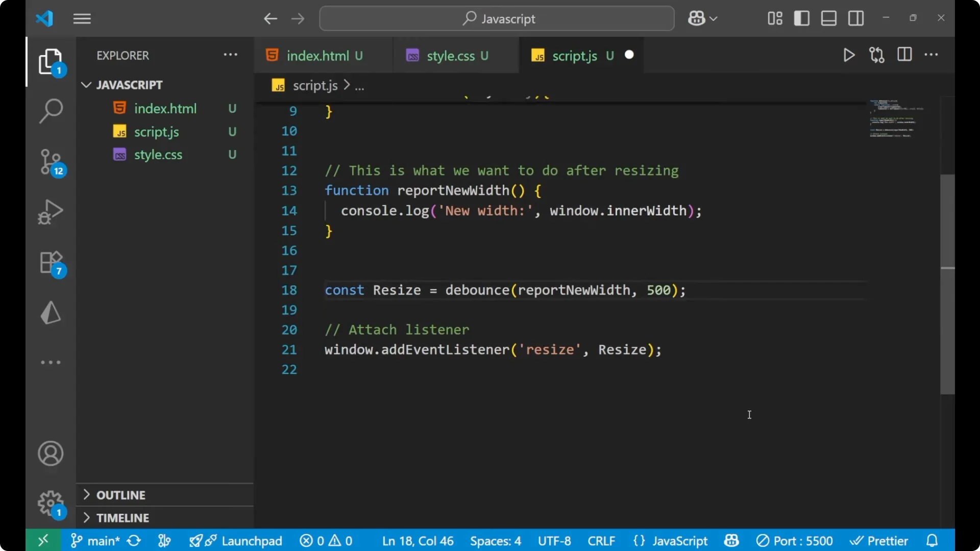Open the Search view
This screenshot has height=551, width=980.
[51, 110]
